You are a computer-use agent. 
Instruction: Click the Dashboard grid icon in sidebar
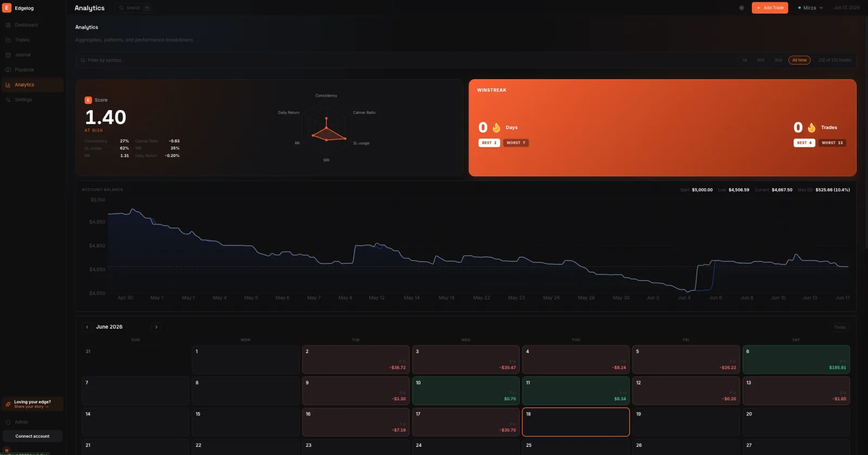pos(8,25)
